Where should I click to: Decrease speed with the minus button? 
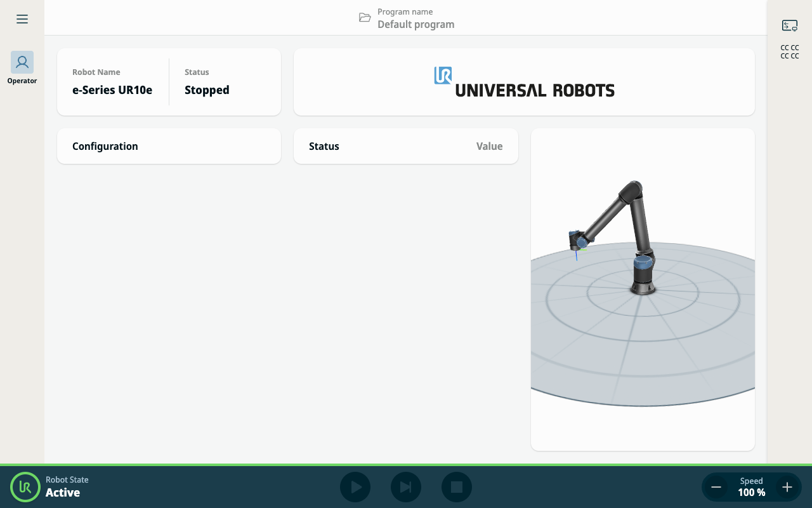point(716,487)
